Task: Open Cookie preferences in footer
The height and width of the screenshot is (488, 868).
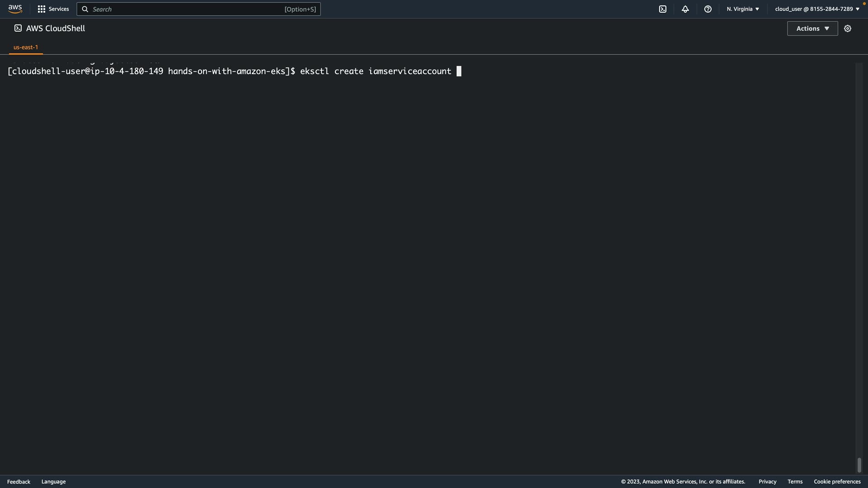Action: (x=837, y=482)
